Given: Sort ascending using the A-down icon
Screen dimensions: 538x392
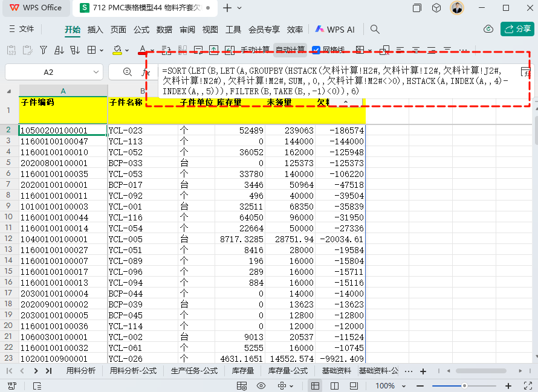Looking at the screenshot, I should point(59,50).
